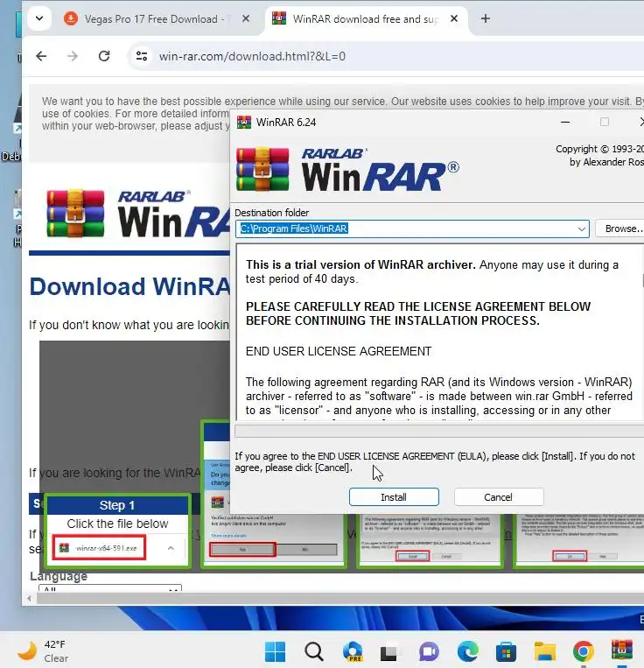Click the left arrow of horizontal scrollbar

point(29,599)
